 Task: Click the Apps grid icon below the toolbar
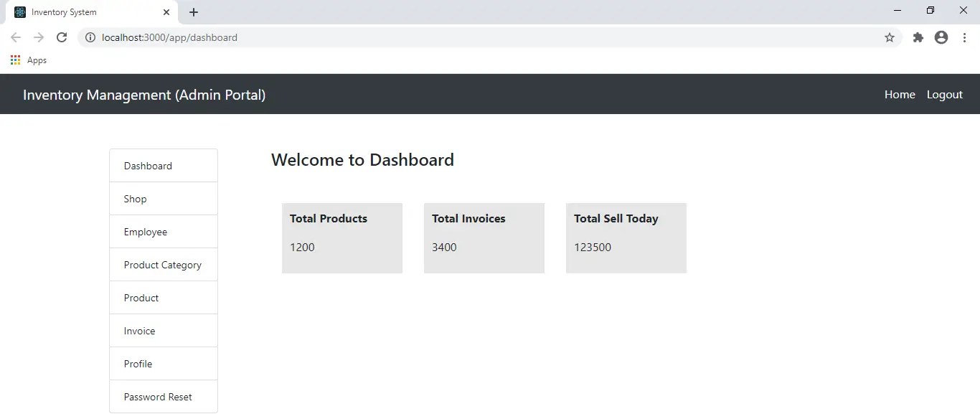(15, 60)
